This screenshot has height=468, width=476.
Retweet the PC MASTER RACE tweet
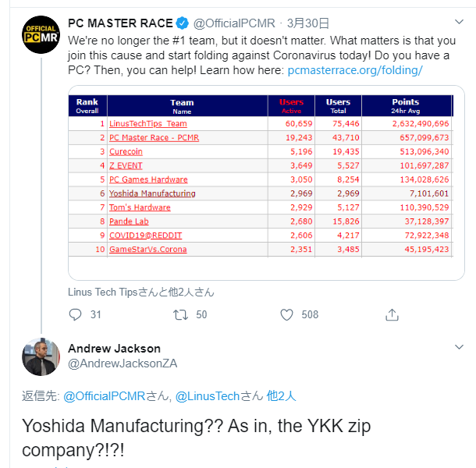(x=180, y=315)
